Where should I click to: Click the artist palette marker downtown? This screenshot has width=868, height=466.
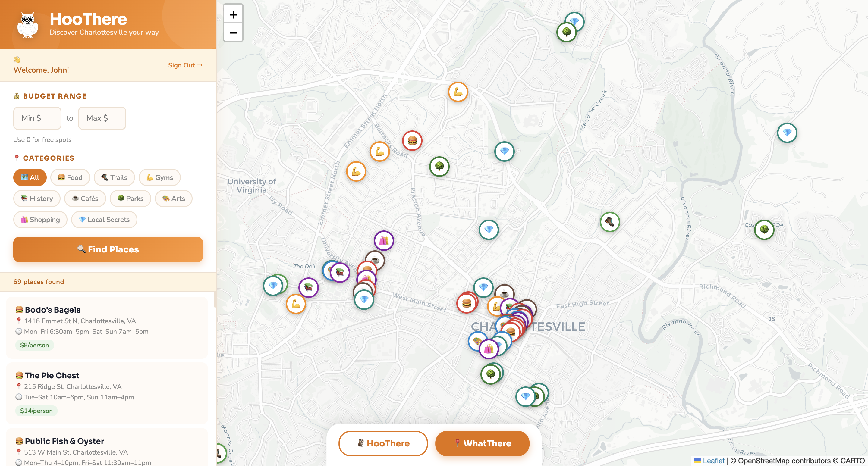click(x=476, y=340)
